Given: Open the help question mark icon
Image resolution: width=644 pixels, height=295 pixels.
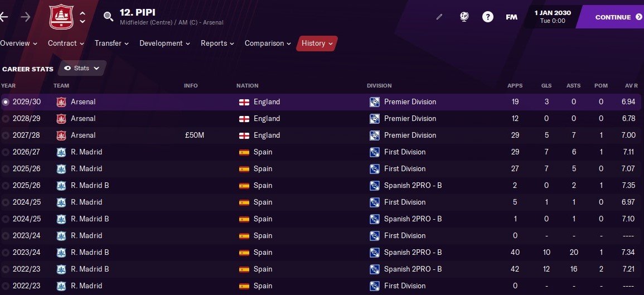Looking at the screenshot, I should point(487,17).
